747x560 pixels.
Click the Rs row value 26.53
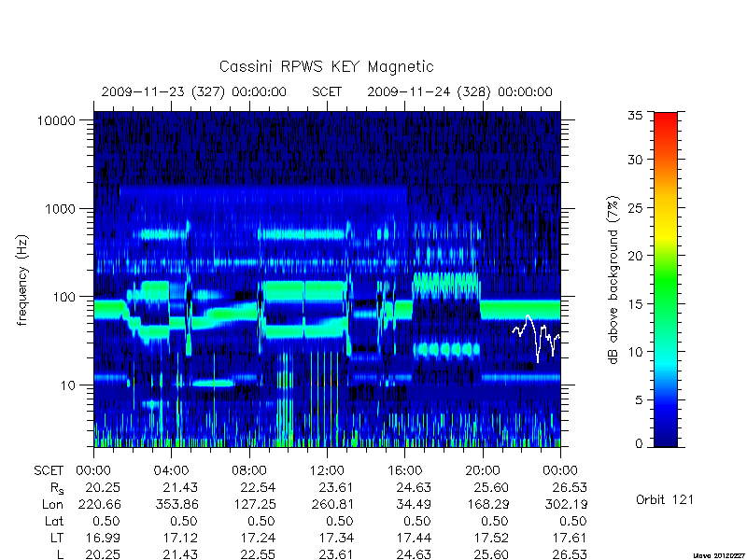[x=570, y=487]
